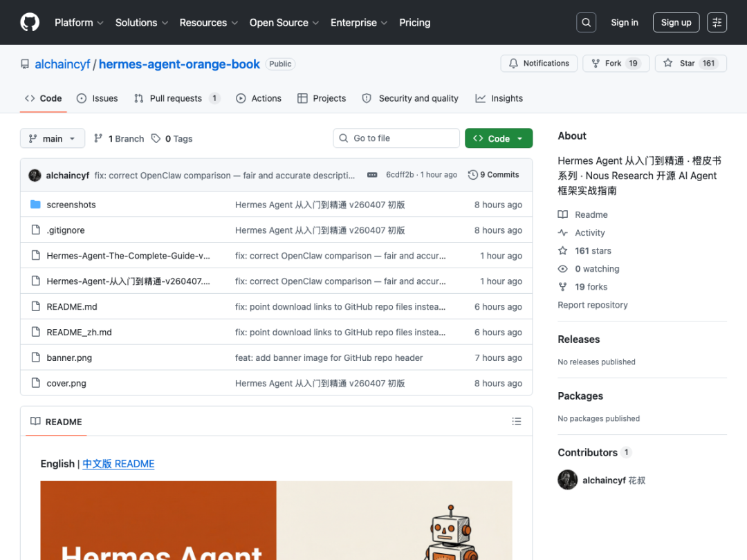Expand the Solutions menu
Image resolution: width=747 pixels, height=560 pixels.
142,22
